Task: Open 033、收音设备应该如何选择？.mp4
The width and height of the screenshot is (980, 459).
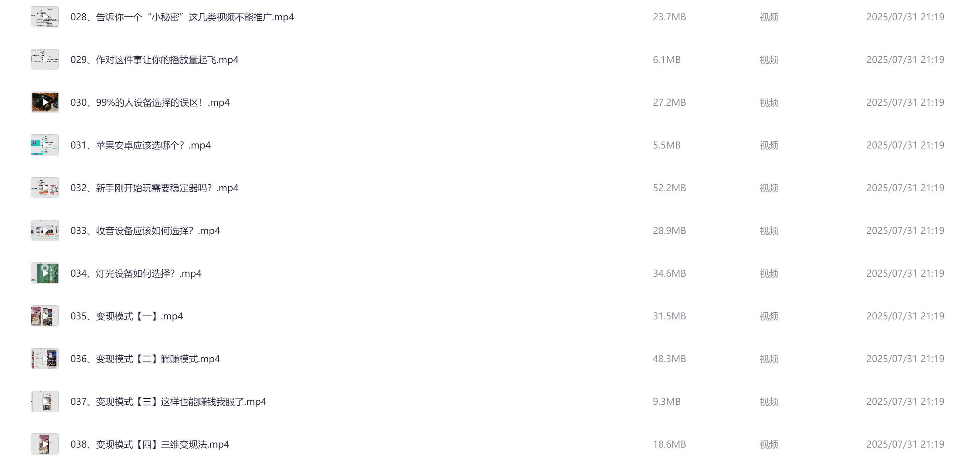Action: (145, 231)
